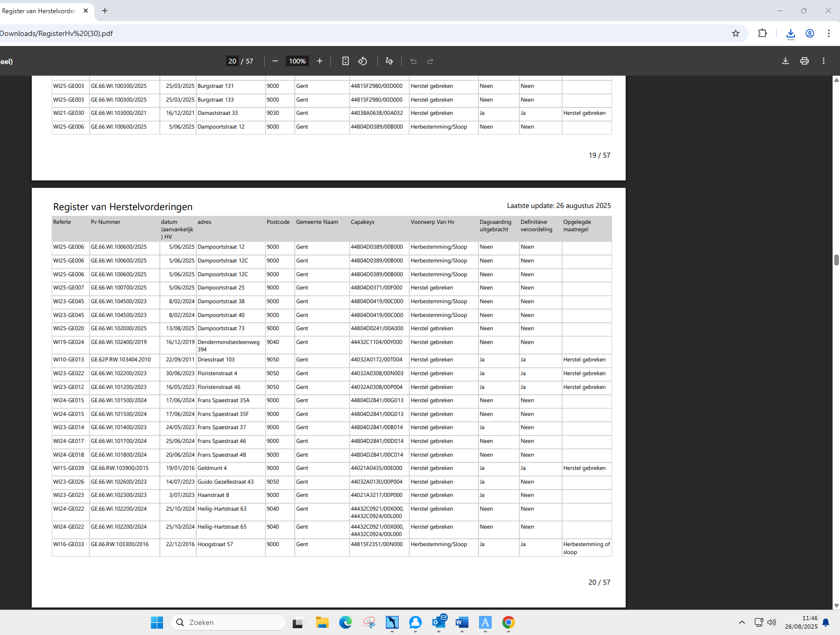Print the PDF document
The image size is (840, 635).
pos(805,61)
